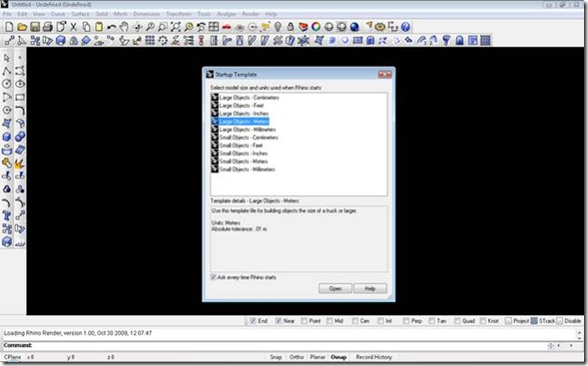This screenshot has height=366, width=588.
Task: Open the Edit menu
Action: click(22, 14)
